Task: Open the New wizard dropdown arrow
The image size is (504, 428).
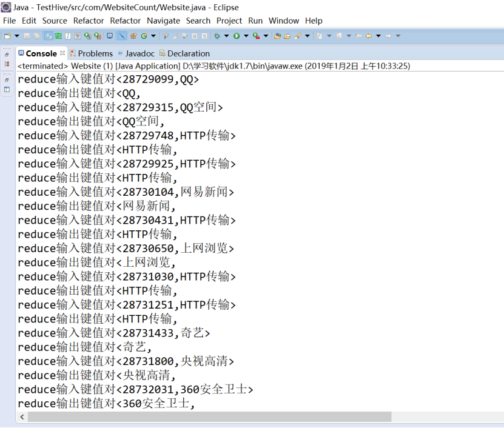Action: pos(17,36)
